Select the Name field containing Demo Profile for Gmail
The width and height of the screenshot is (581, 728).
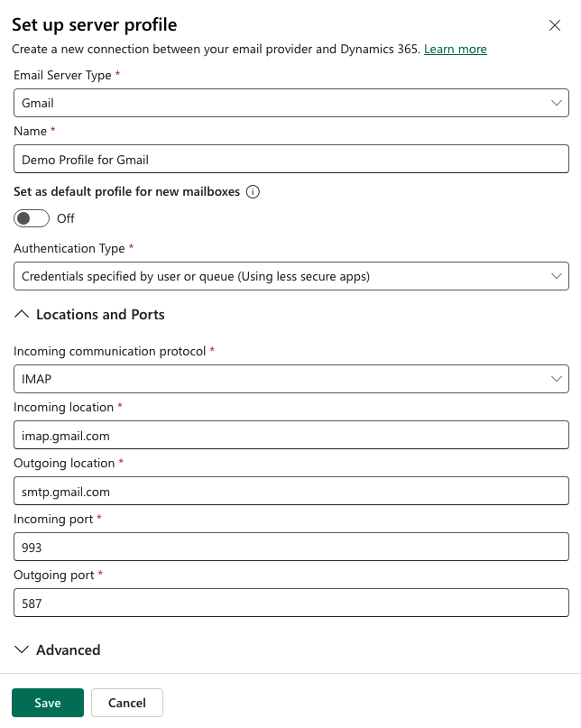(x=289, y=158)
